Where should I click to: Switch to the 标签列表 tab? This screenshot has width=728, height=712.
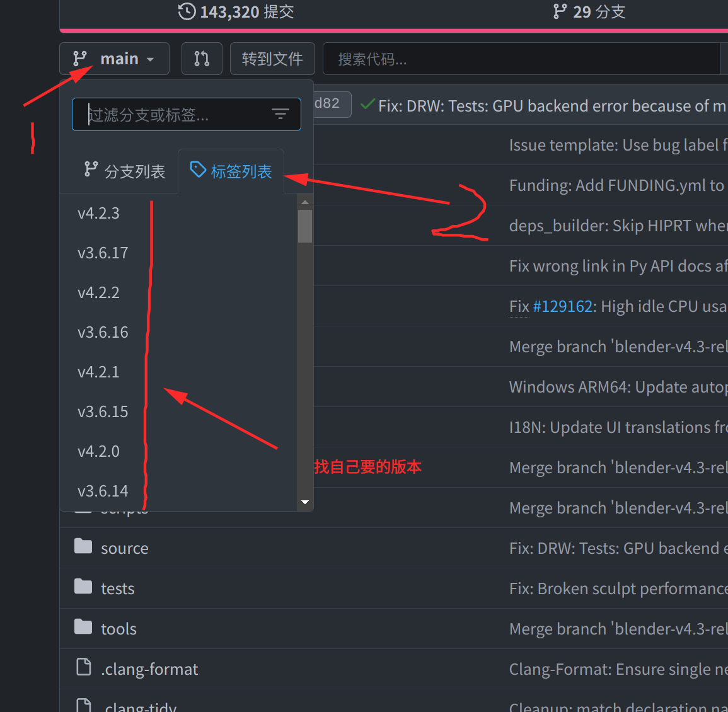coord(231,171)
